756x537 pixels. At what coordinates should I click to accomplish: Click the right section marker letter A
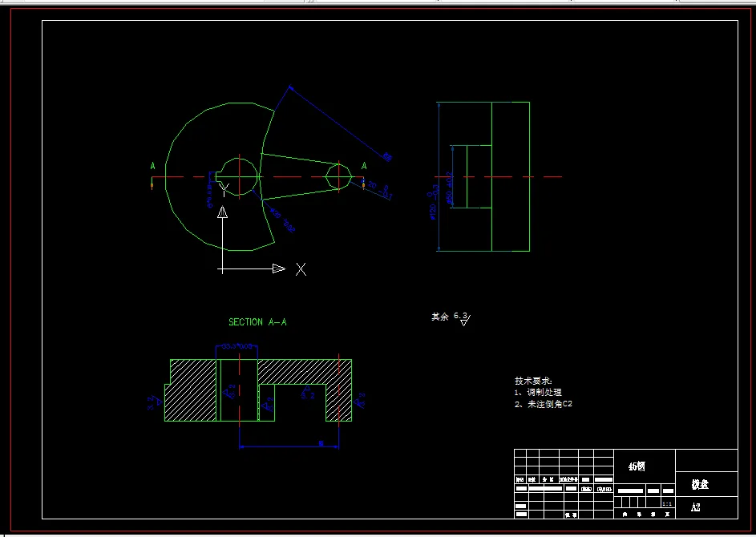(x=364, y=166)
